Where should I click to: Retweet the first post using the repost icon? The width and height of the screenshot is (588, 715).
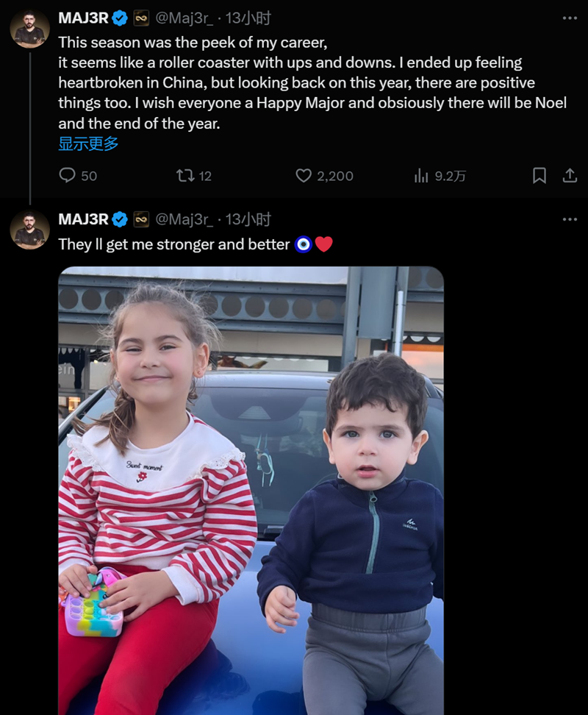click(x=184, y=175)
